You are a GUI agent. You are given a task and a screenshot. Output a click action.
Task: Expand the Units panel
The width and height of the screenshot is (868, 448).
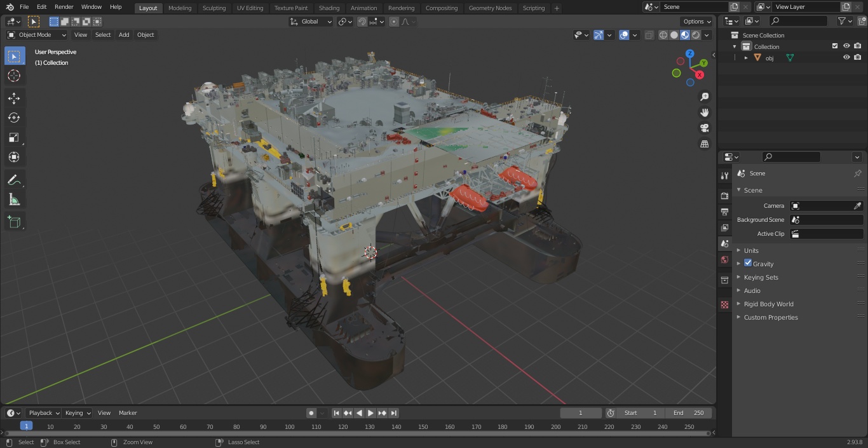[751, 250]
